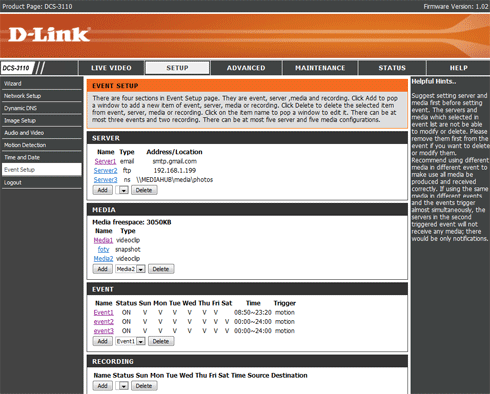Screen dimensions: 490x394
Task: Open the Live Video tab
Action: point(111,68)
